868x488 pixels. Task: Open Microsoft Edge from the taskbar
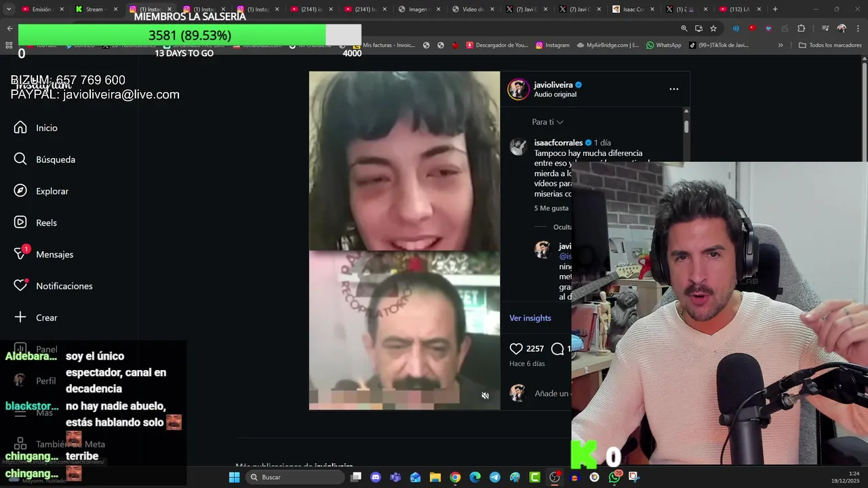click(x=475, y=477)
